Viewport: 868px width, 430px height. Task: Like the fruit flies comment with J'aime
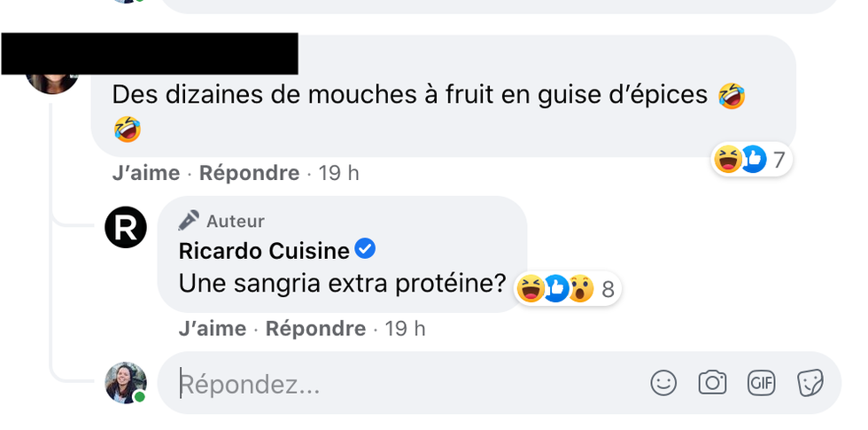[146, 173]
